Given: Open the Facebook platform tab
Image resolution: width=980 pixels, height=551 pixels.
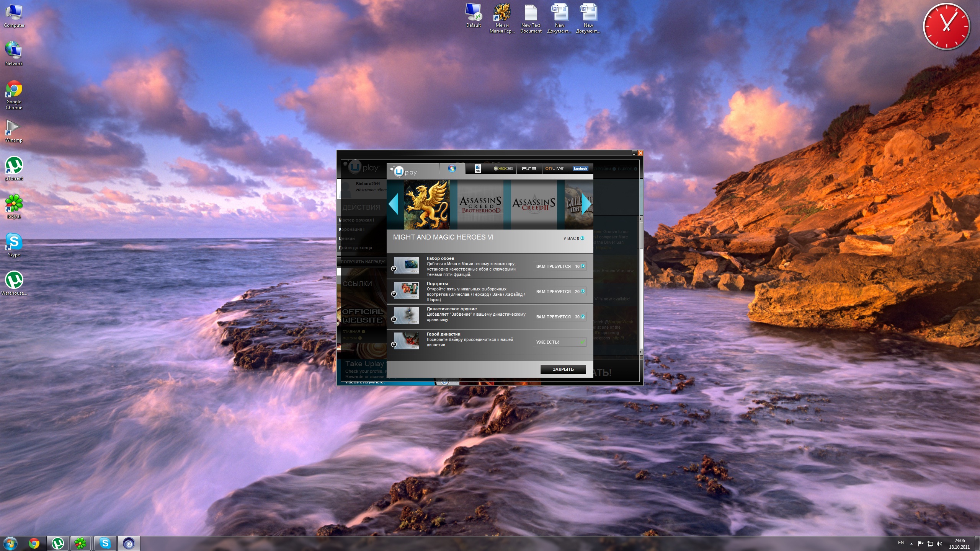Looking at the screenshot, I should tap(580, 169).
